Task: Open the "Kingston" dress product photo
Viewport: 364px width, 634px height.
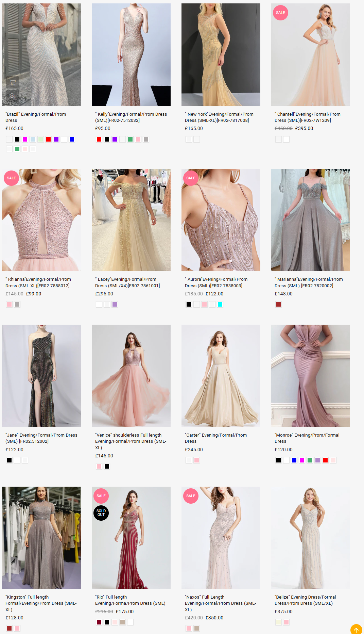Action: point(41,538)
